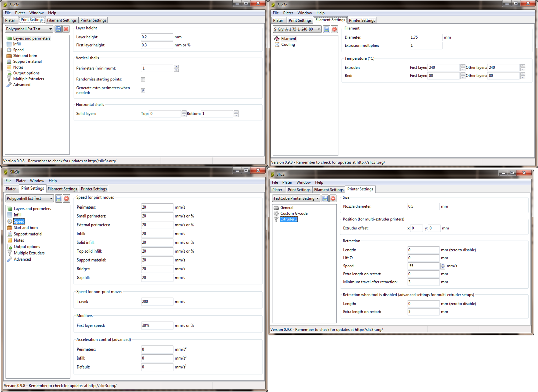538x392 pixels.
Task: Open Skirt and brim in top-left sidebar
Action: 25,55
